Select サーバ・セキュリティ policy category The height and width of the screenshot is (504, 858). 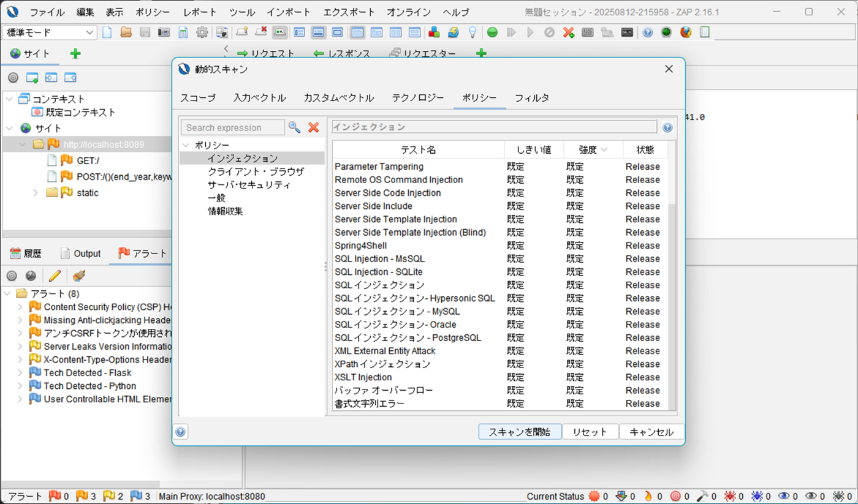pos(249,185)
